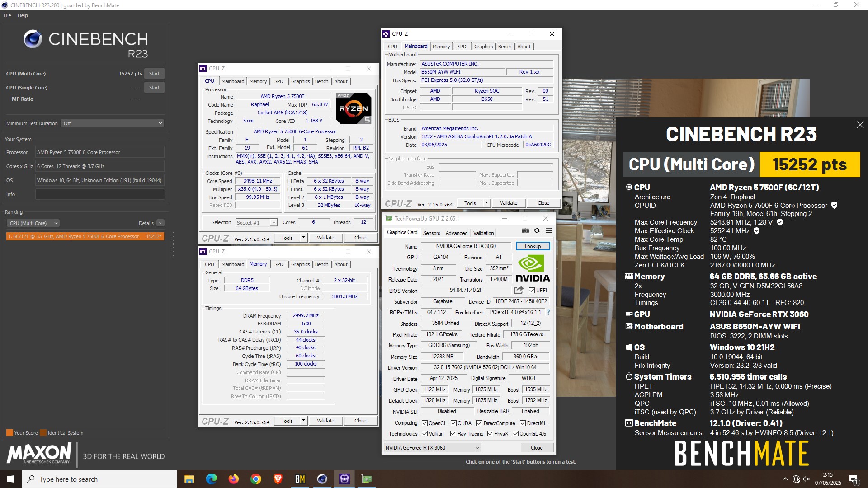Click network globe tray icon

[x=796, y=479]
